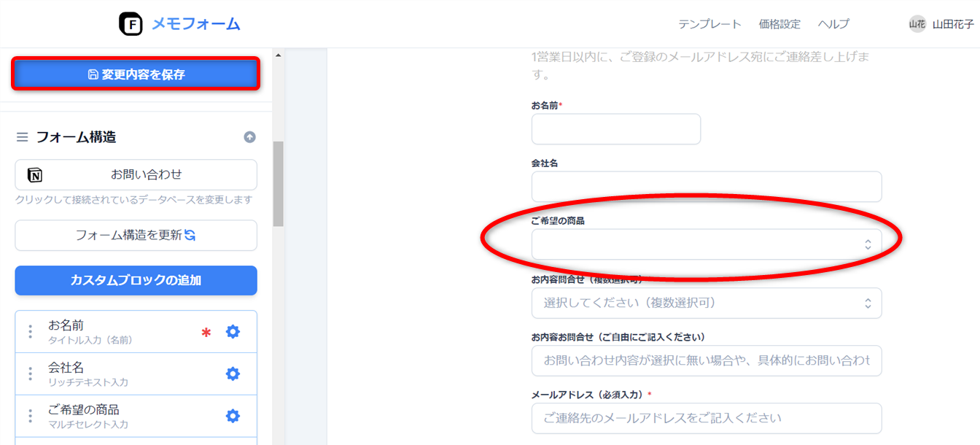Open settings gear for お名前 field

tap(233, 332)
